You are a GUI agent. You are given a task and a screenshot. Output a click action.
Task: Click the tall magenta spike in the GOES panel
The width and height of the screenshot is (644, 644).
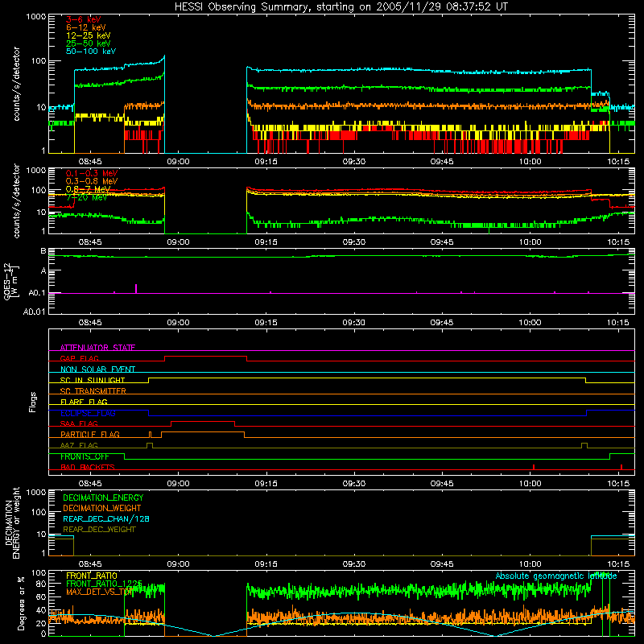(136, 288)
